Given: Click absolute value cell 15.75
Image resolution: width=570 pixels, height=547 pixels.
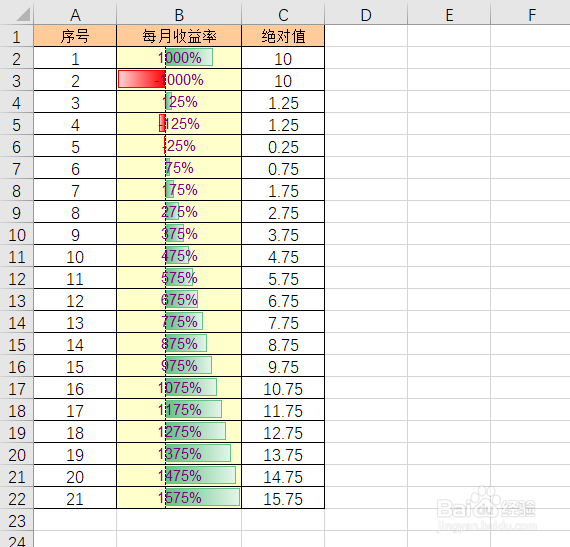Looking at the screenshot, I should [283, 498].
